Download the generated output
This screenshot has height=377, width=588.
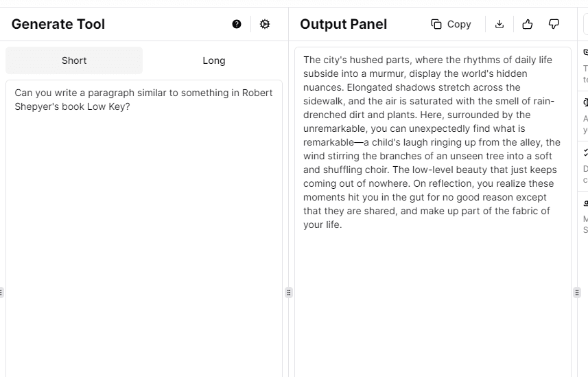[499, 24]
